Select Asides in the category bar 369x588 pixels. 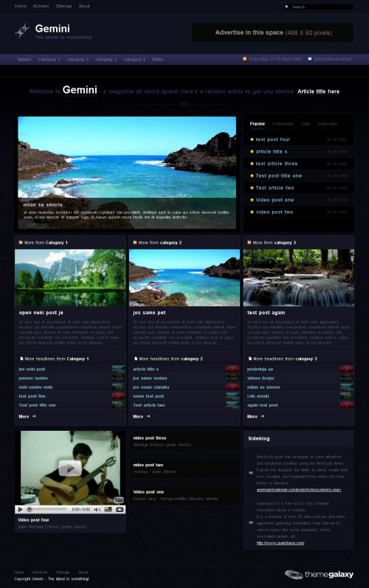[24, 59]
